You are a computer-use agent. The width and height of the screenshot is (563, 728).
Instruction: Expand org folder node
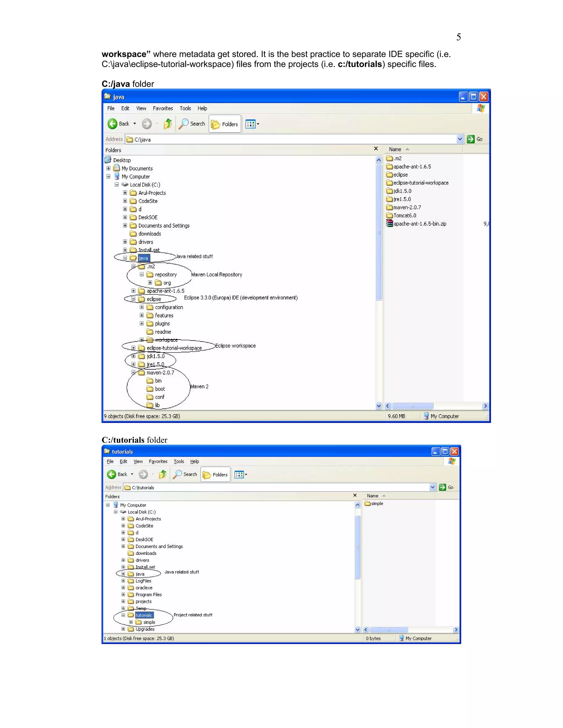(150, 283)
